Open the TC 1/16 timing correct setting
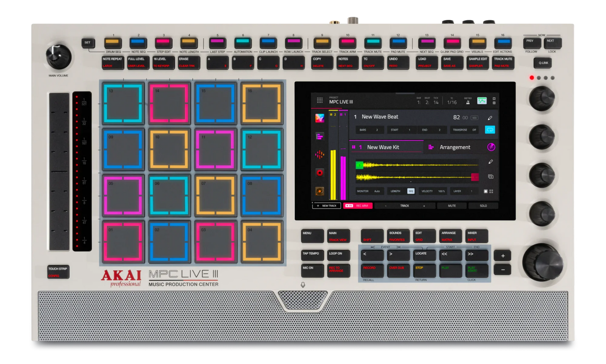Image resolution: width=606 pixels, height=364 pixels. coord(452,102)
